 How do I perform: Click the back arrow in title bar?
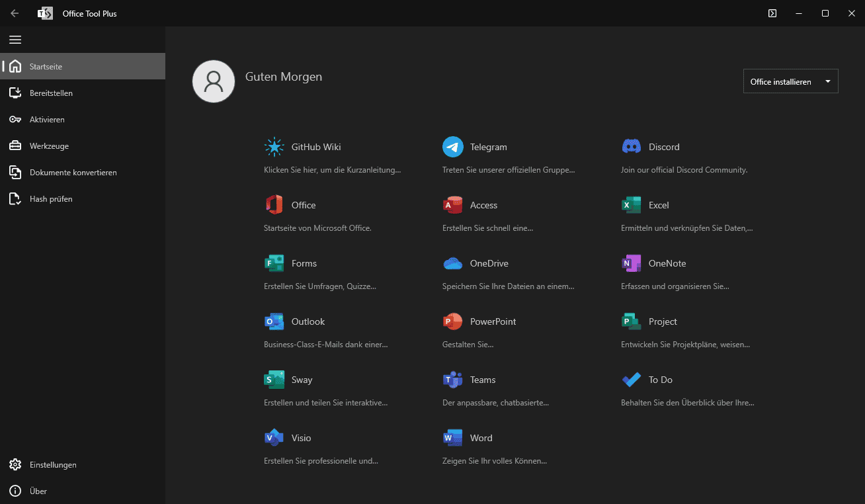pyautogui.click(x=15, y=13)
